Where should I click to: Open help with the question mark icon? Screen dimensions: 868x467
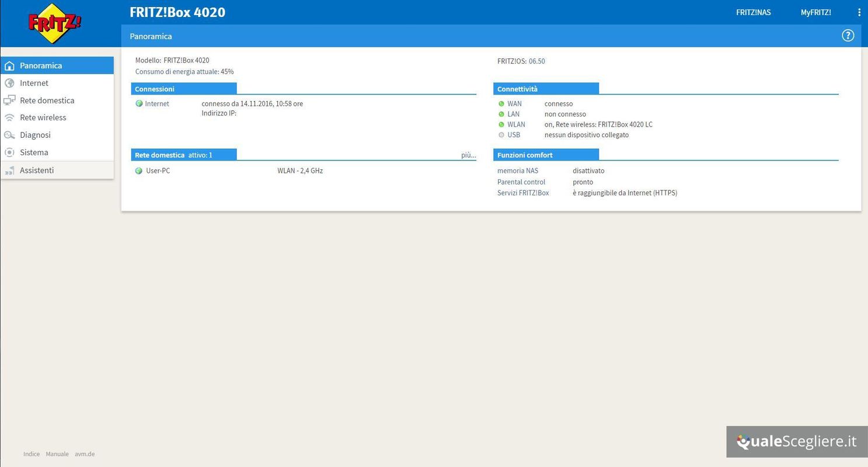coord(848,36)
